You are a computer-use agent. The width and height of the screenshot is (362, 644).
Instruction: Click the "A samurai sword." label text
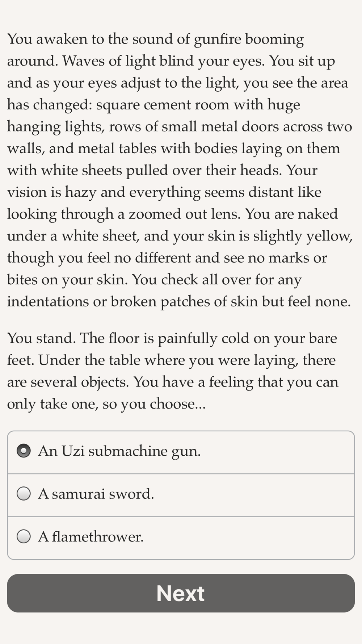click(96, 494)
